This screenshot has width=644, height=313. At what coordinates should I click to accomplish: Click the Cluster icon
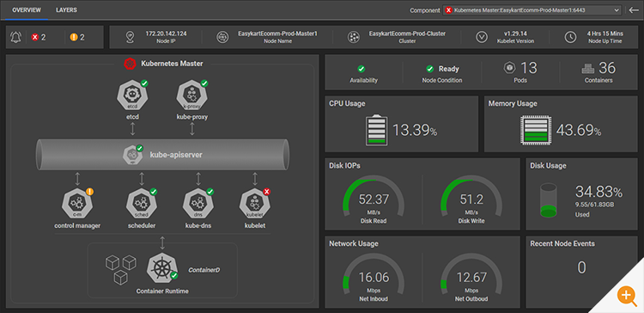coord(353,37)
